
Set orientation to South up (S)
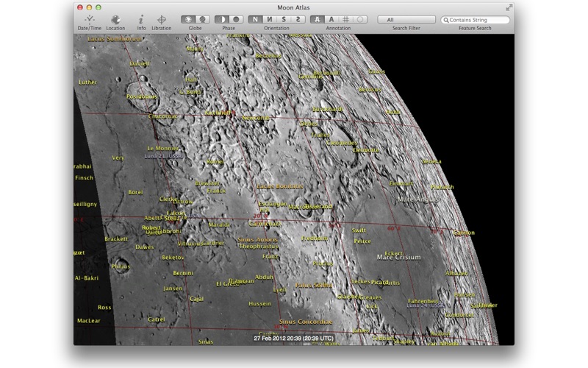[x=284, y=19]
